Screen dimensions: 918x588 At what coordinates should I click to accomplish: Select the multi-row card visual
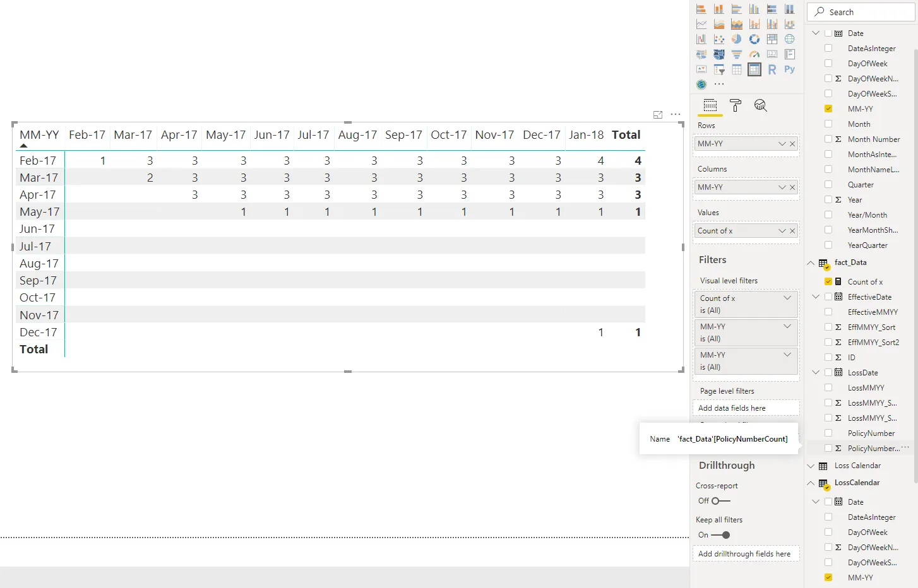(790, 54)
